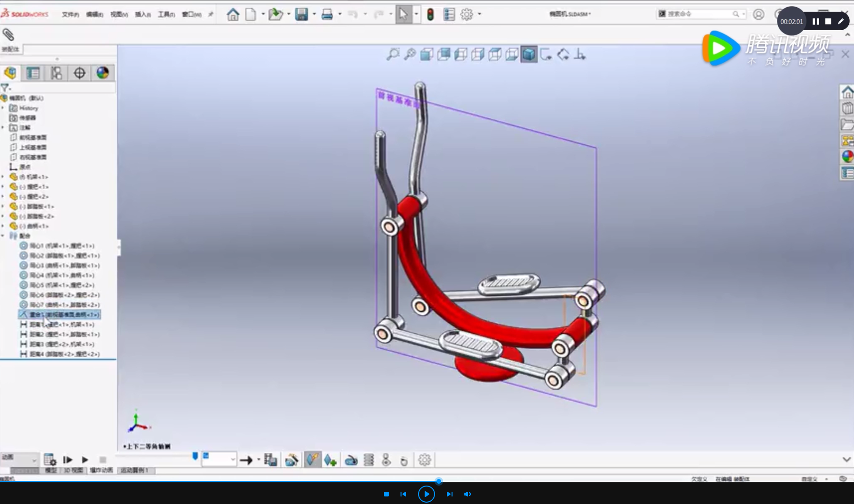Collapse the 配合 mates folder

(3, 236)
